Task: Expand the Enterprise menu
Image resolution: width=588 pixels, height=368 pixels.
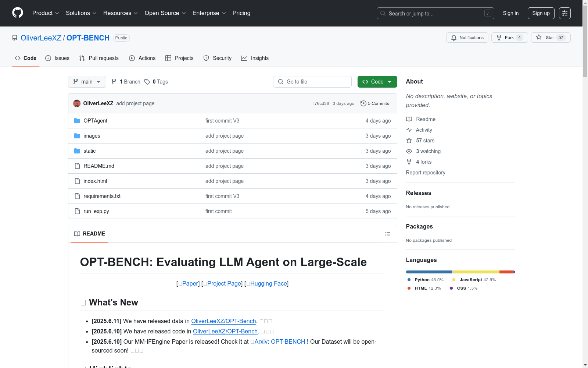Action: [209, 13]
